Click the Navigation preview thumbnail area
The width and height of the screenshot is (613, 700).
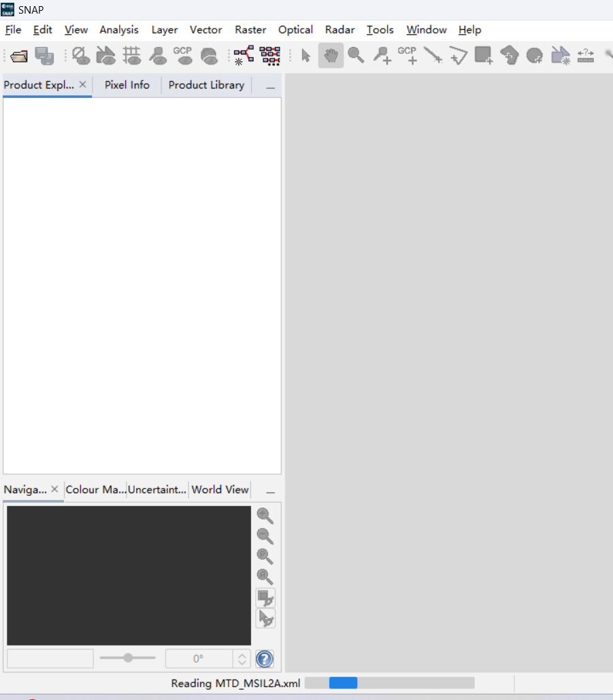129,576
